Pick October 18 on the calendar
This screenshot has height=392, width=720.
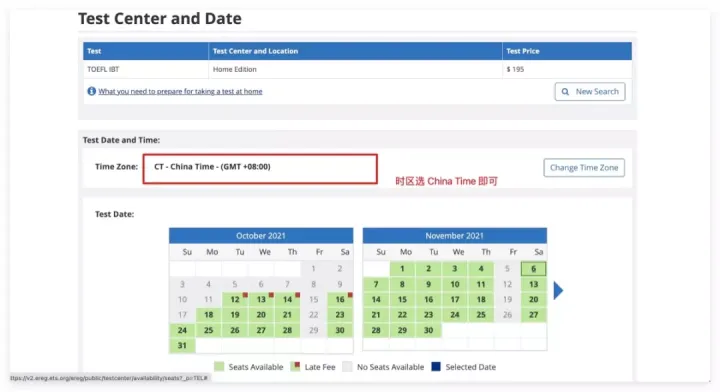(x=208, y=315)
